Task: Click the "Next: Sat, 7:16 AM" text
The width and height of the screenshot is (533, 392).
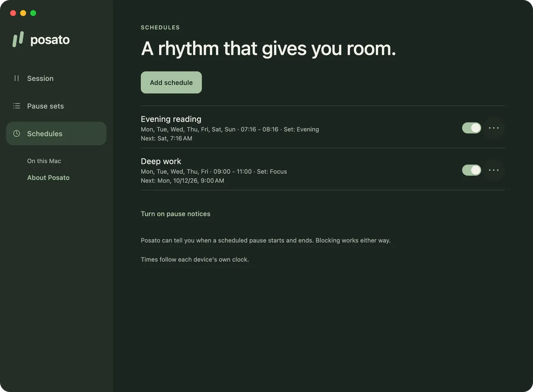Action: point(166,138)
